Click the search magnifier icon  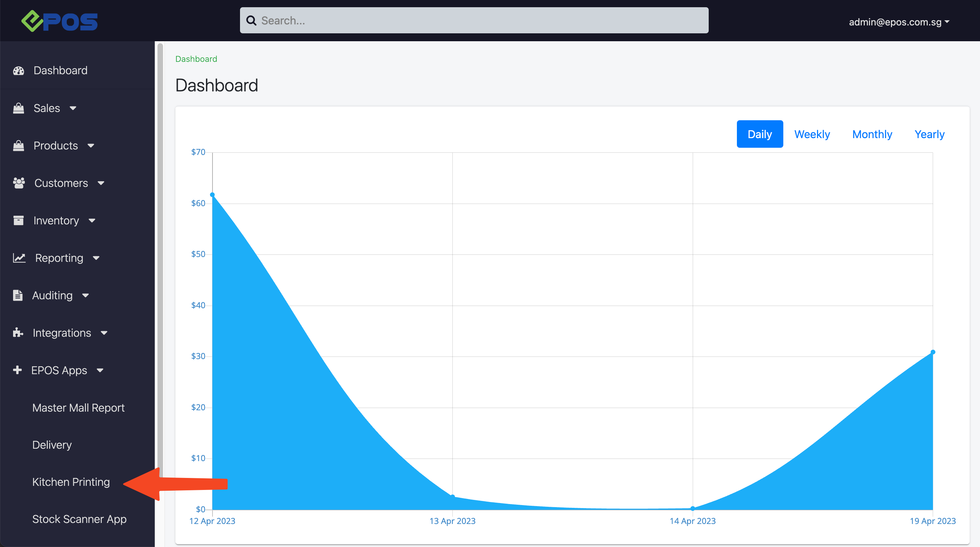(251, 21)
